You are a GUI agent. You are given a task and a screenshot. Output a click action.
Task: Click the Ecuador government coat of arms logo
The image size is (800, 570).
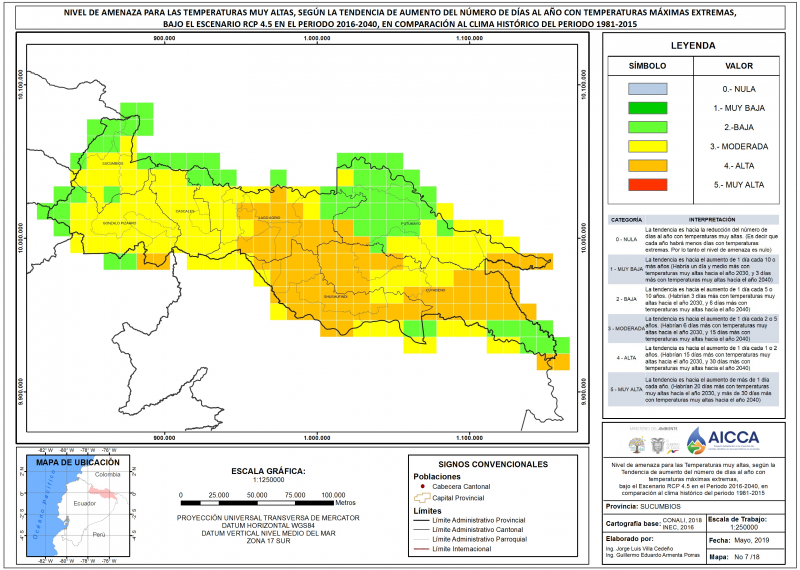click(x=658, y=445)
